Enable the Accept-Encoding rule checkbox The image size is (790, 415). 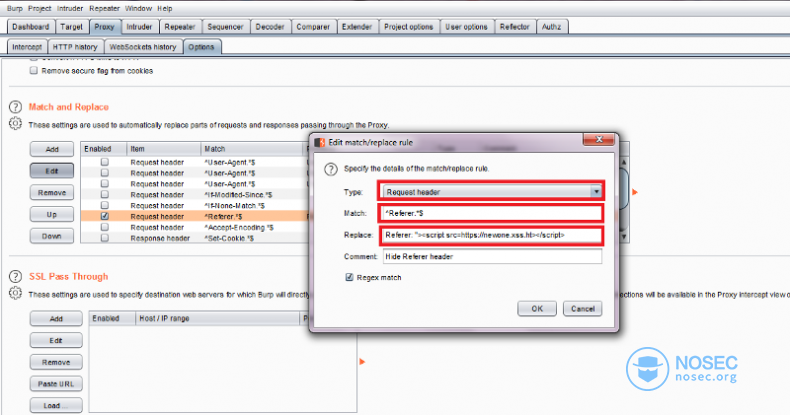104,227
